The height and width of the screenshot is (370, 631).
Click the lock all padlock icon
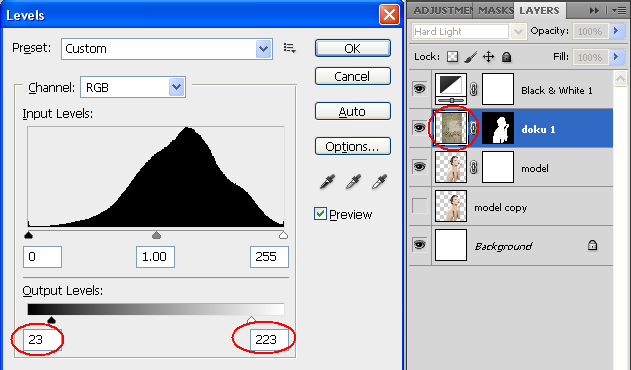tap(506, 57)
